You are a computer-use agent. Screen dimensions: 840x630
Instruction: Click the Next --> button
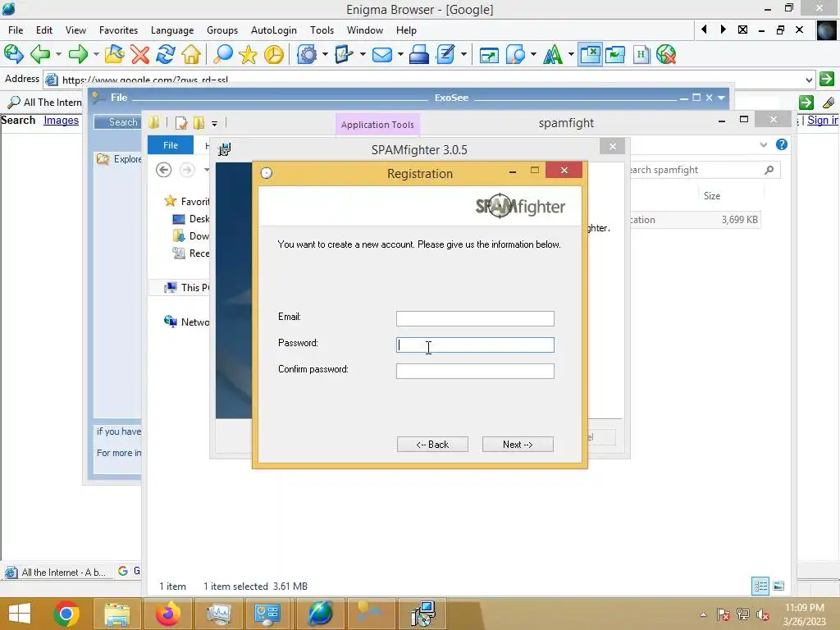(x=518, y=444)
